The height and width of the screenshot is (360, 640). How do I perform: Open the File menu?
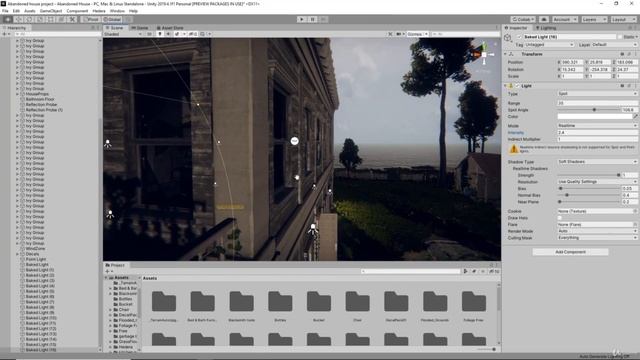(5, 11)
